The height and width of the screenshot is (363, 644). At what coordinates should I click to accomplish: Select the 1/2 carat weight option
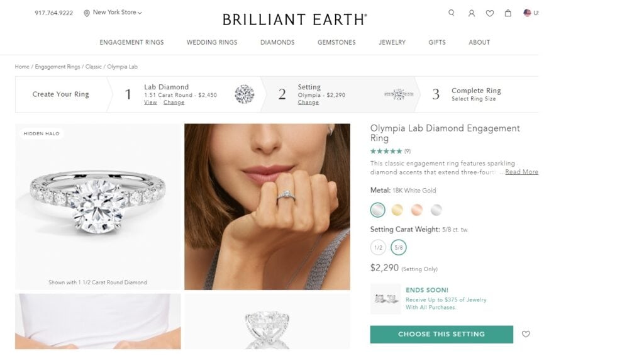tap(378, 247)
